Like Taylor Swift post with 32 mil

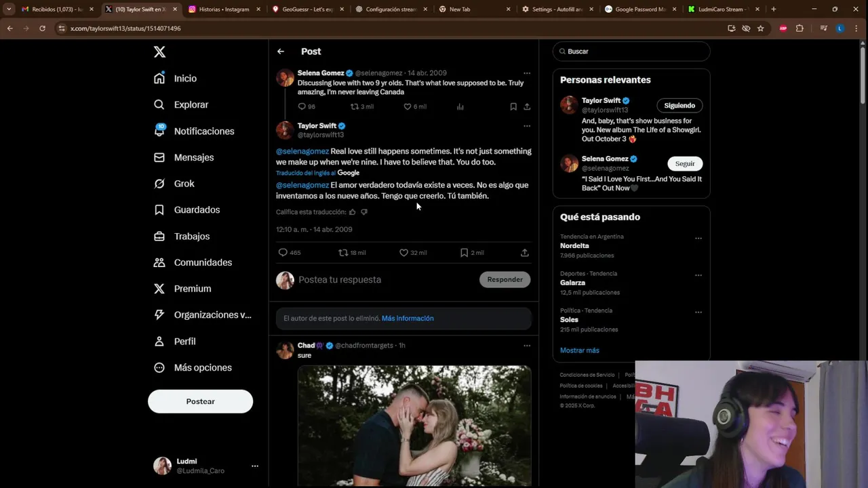coord(413,253)
